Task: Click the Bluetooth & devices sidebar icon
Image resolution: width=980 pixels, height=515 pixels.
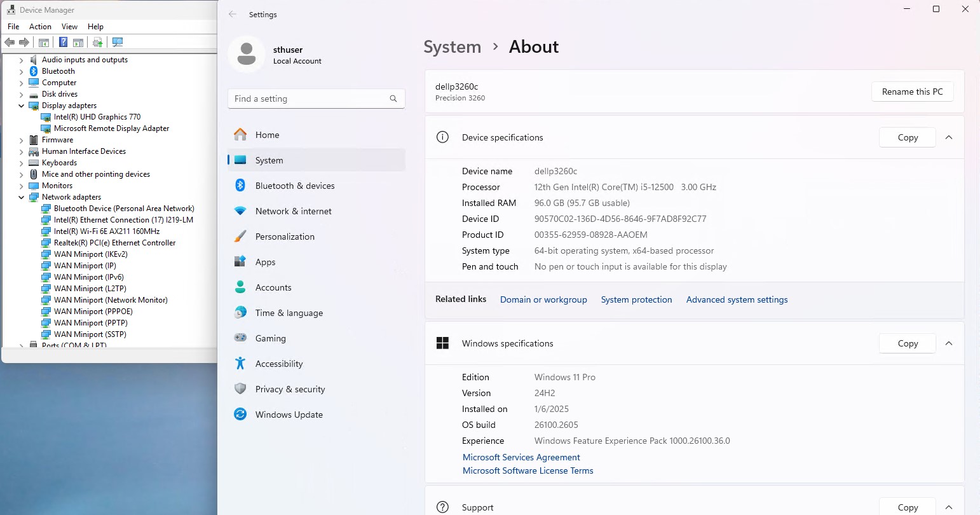Action: point(240,186)
